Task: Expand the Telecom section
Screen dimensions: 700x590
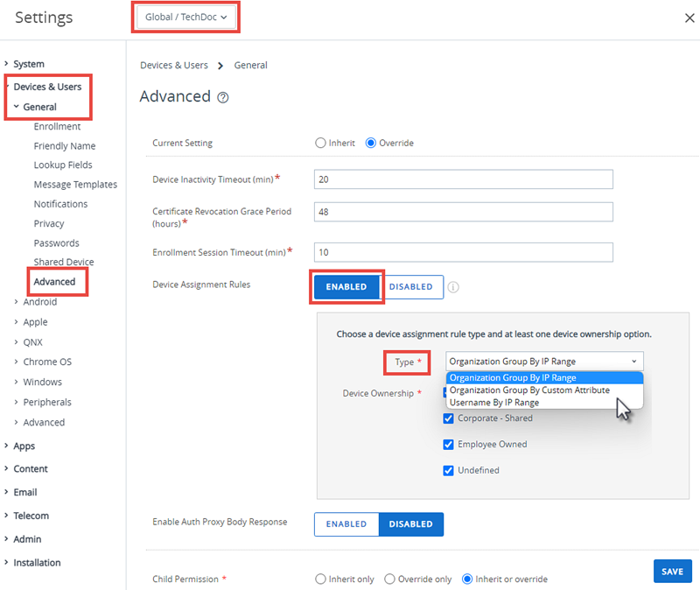Action: coord(7,516)
